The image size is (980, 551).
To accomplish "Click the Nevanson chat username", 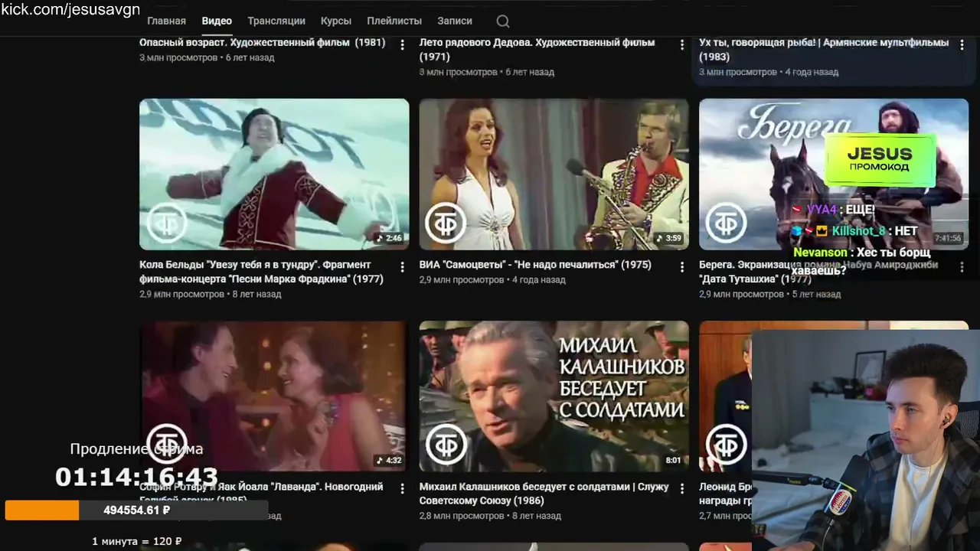I will (820, 252).
